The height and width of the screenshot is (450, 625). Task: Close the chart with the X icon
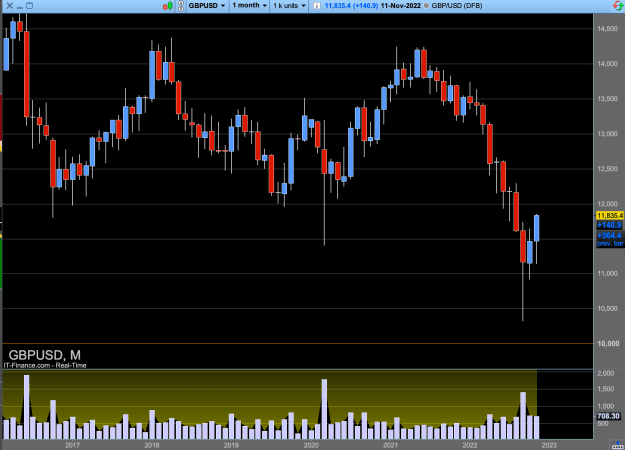click(x=10, y=6)
